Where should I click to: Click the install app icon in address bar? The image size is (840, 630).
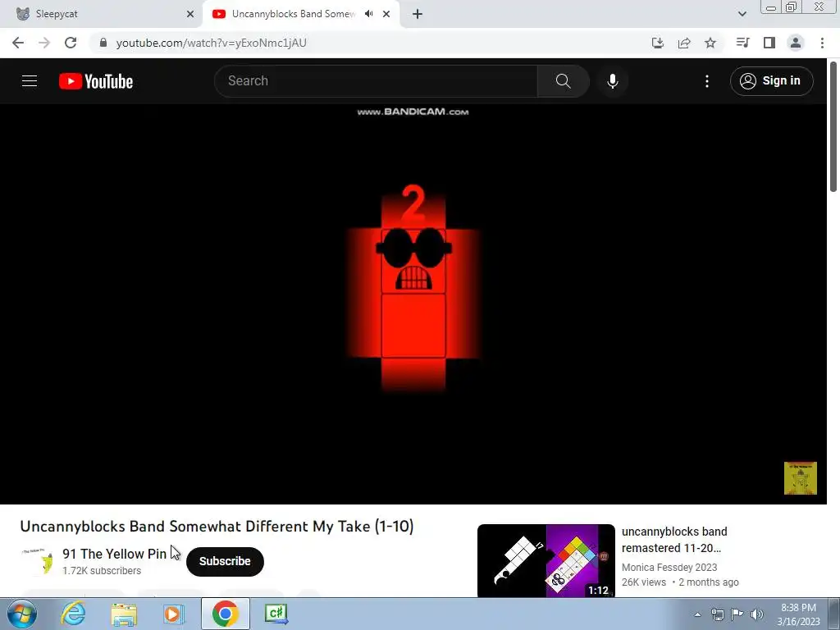[x=658, y=43]
